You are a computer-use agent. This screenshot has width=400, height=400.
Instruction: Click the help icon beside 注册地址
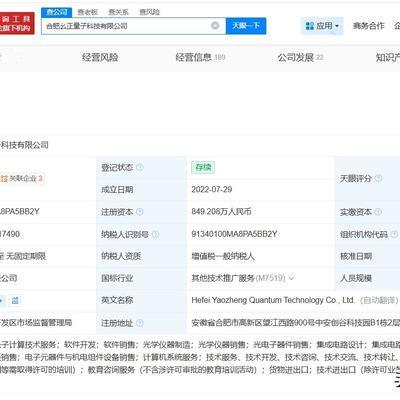[140, 323]
